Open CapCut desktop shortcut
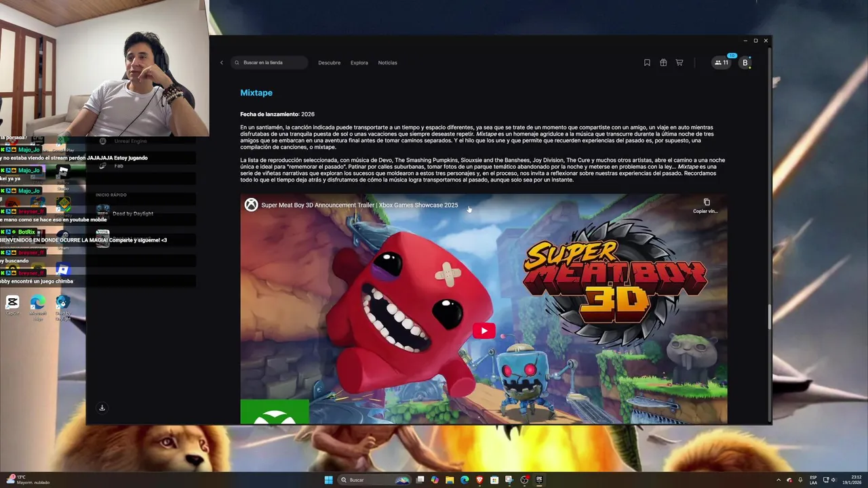Viewport: 868px width, 488px height. pyautogui.click(x=12, y=305)
